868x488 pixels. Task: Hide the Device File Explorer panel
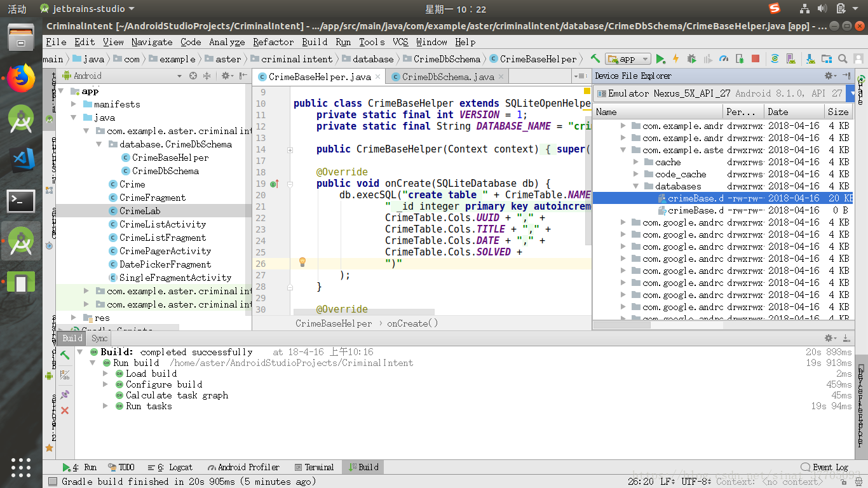[x=846, y=76]
